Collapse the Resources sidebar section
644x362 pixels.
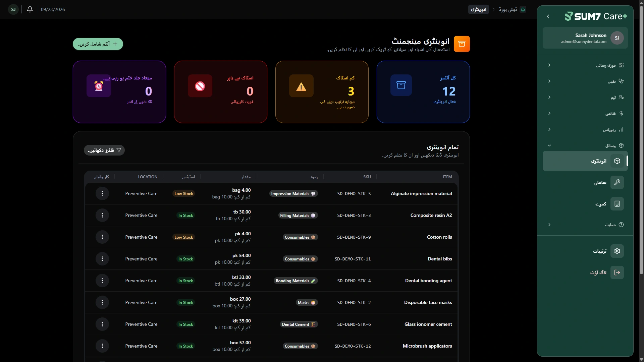[585, 145]
